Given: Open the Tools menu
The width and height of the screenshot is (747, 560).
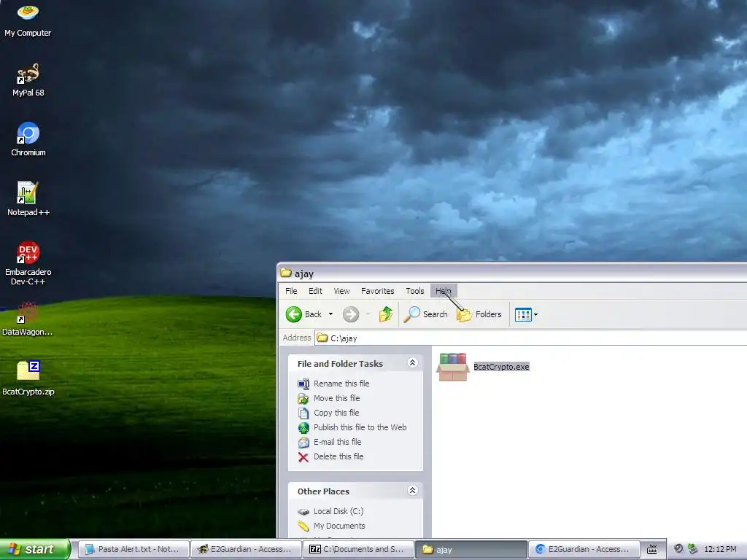Looking at the screenshot, I should (415, 291).
